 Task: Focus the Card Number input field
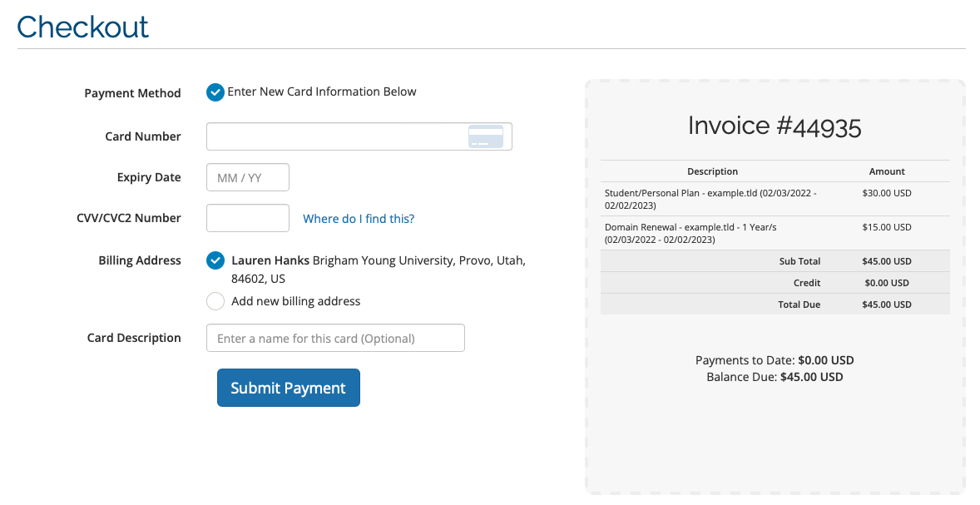point(359,136)
